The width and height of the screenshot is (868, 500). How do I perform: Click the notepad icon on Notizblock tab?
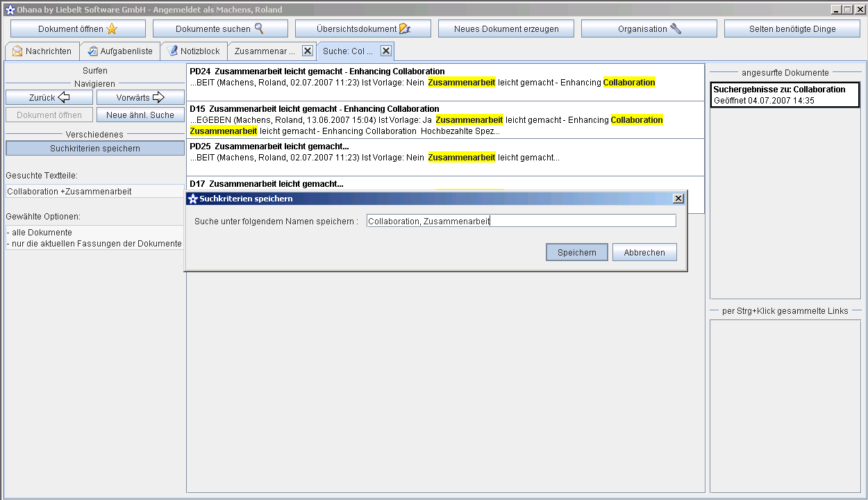click(172, 51)
